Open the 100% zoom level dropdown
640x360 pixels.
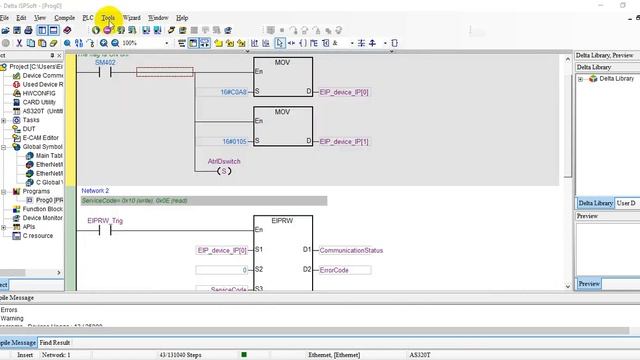(167, 43)
